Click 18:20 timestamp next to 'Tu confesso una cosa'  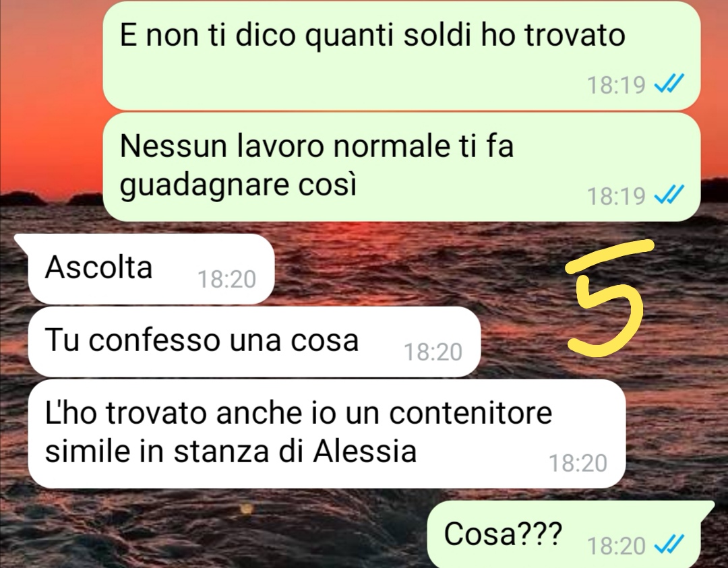coord(433,352)
